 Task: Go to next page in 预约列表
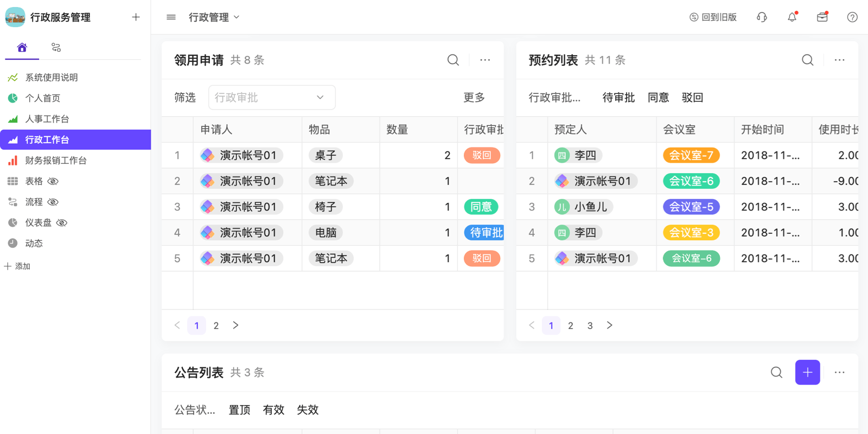coord(609,325)
